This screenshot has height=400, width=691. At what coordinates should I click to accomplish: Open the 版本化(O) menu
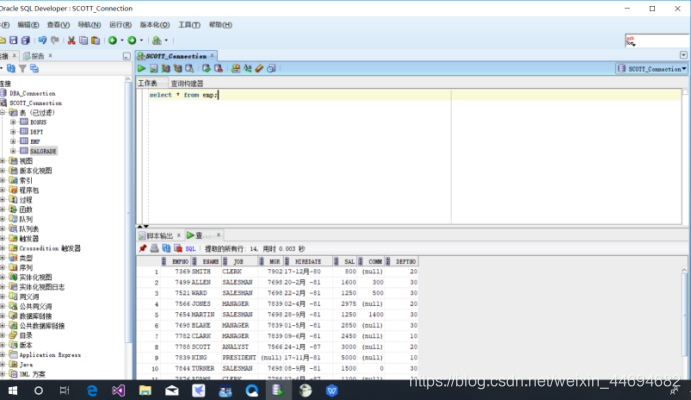click(155, 25)
